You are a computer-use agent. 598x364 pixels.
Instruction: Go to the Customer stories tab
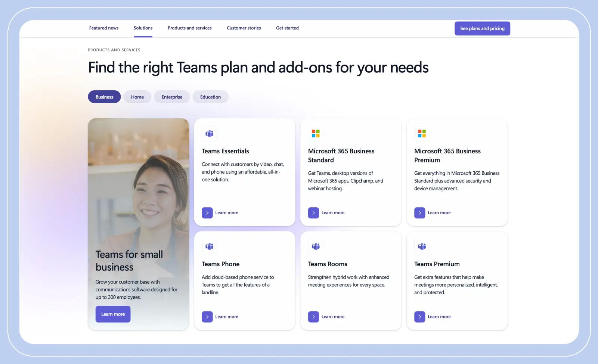click(x=244, y=28)
